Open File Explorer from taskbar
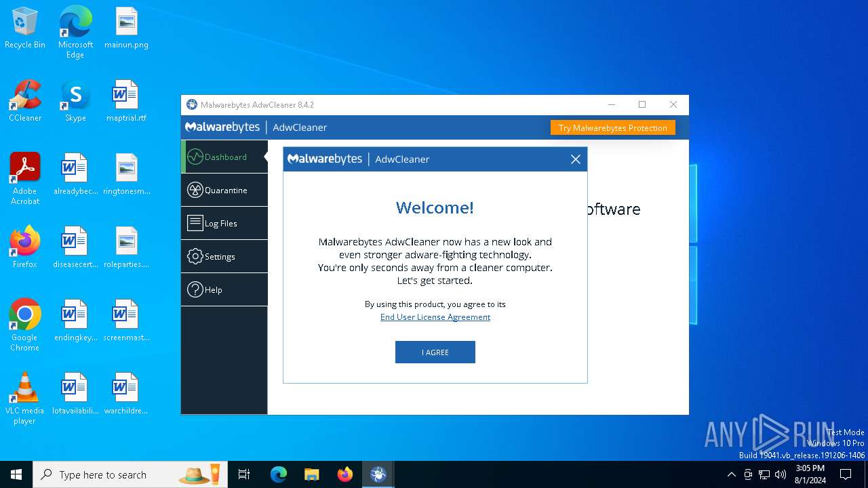Screen dimensions: 868x488 [311, 474]
